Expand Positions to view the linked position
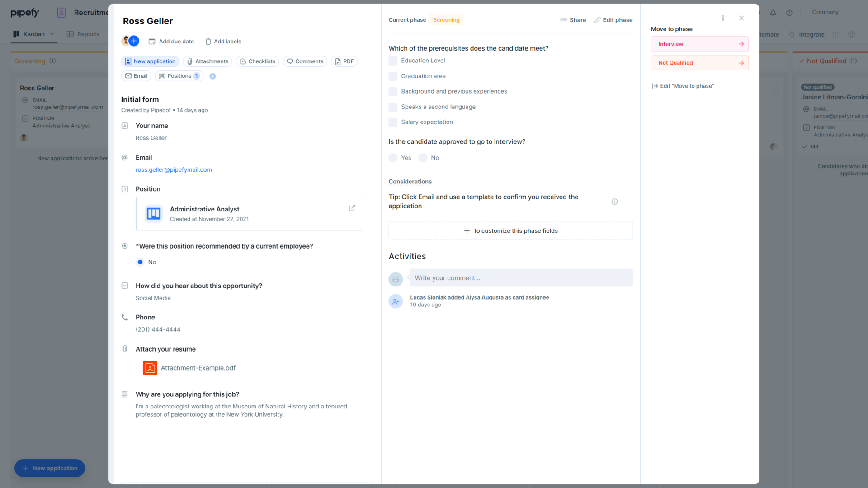 (x=179, y=76)
